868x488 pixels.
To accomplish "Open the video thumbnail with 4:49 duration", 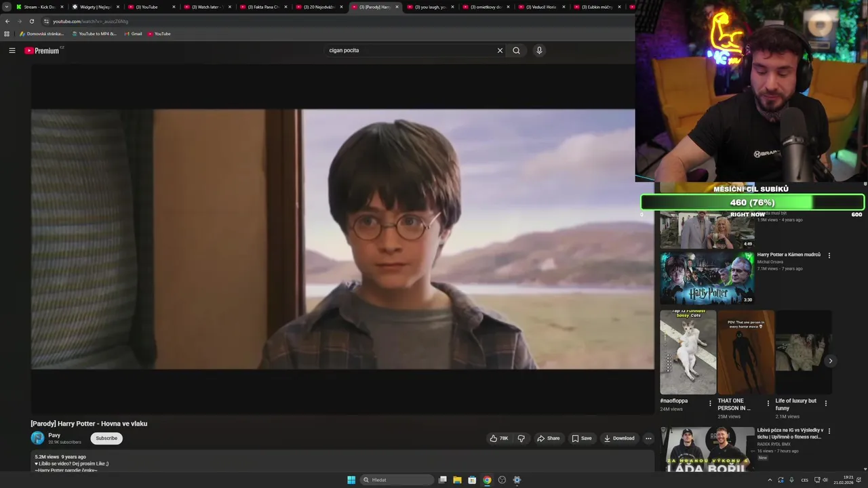I will (707, 230).
